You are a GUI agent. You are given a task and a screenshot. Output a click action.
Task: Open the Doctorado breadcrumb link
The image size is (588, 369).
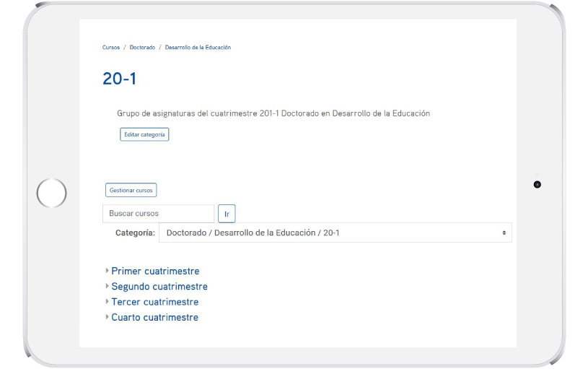142,47
